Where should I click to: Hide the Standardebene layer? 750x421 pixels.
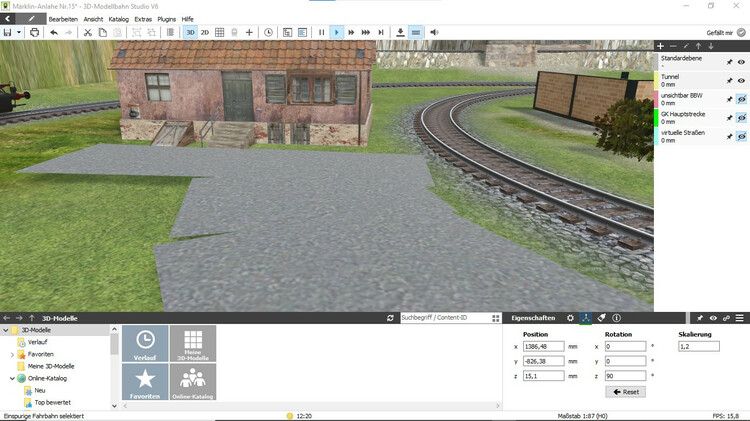pyautogui.click(x=741, y=62)
